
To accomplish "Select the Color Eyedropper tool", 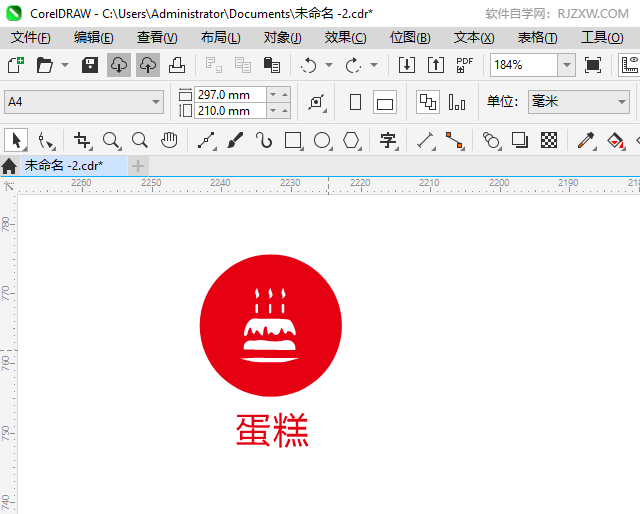I will 586,141.
